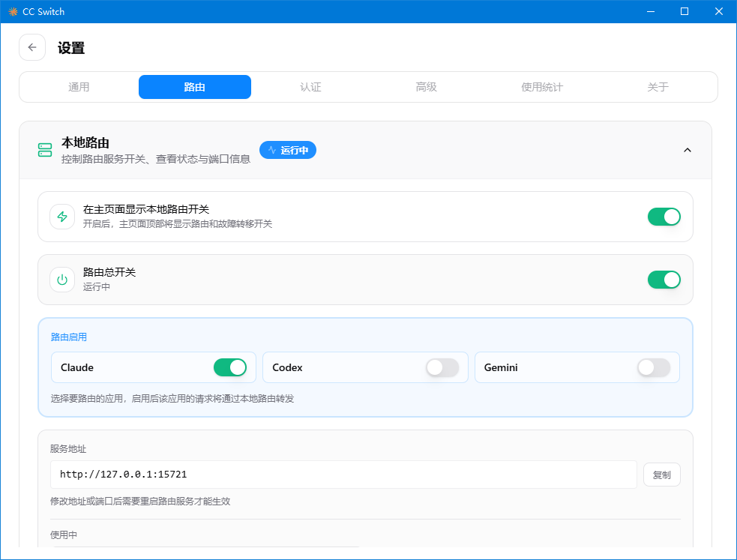Viewport: 737px width, 560px height.
Task: Turn off the 路由总开关 switch
Action: [664, 280]
